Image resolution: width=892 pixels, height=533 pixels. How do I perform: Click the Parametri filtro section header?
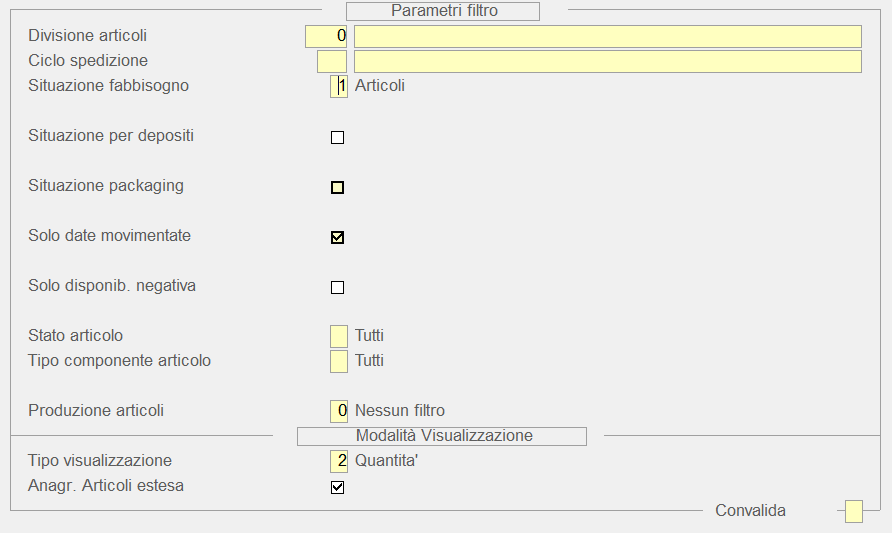443,11
